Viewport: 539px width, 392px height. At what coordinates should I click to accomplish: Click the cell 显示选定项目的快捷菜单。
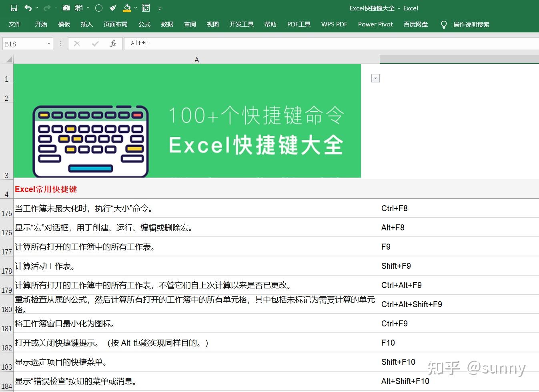pyautogui.click(x=196, y=362)
